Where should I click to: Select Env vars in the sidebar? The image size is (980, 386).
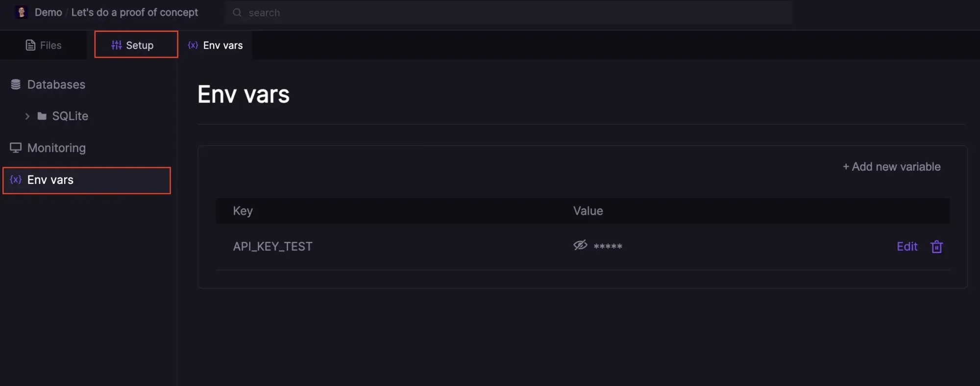coord(50,180)
